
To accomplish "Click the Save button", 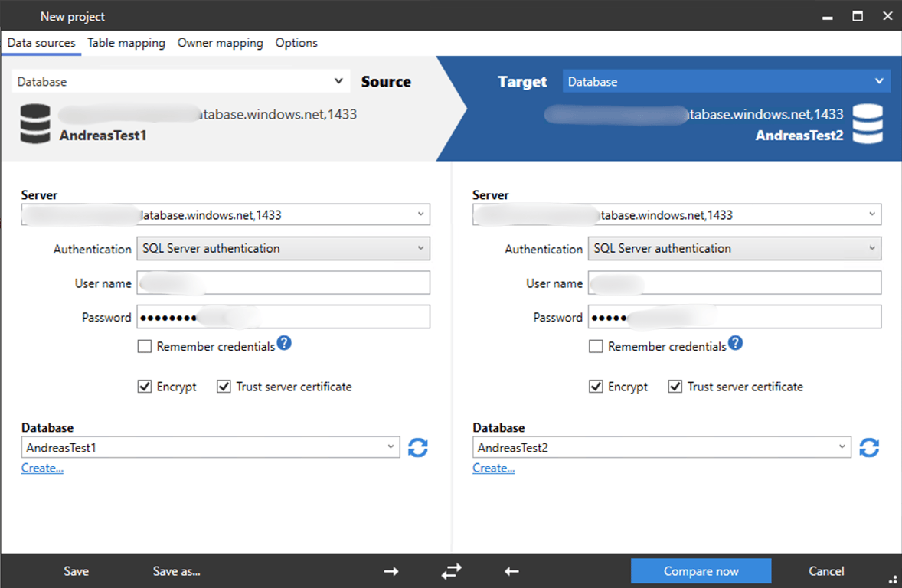I will [76, 571].
